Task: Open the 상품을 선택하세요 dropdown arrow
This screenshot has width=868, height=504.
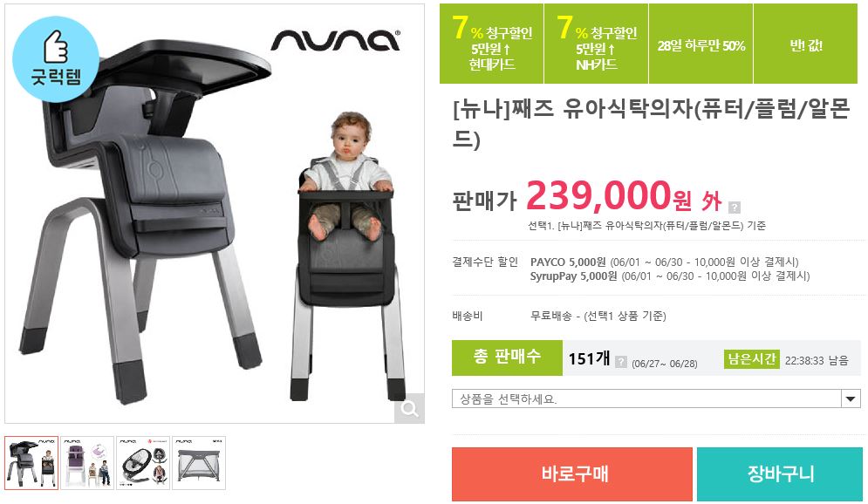Action: [x=851, y=398]
